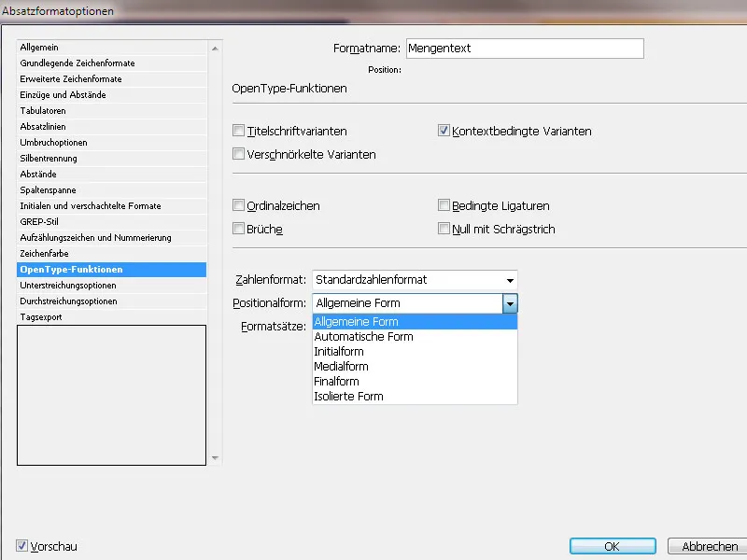
Task: Confirm changes with the OK button
Action: pyautogui.click(x=612, y=546)
